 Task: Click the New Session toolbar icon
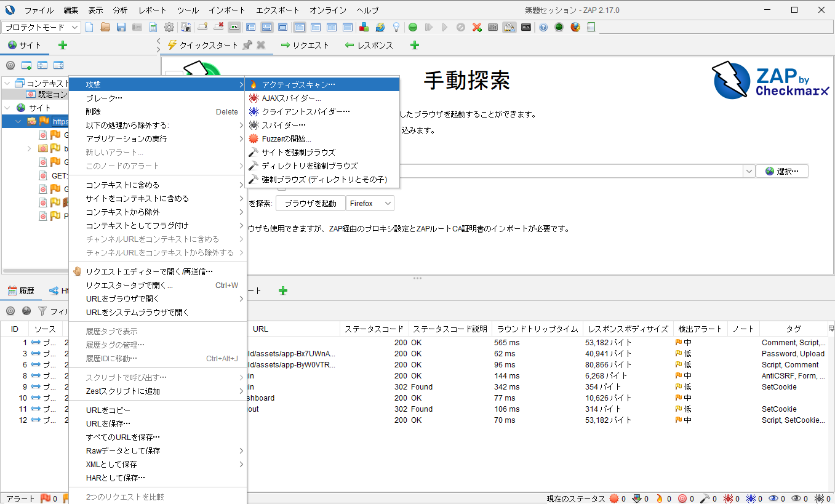(90, 27)
